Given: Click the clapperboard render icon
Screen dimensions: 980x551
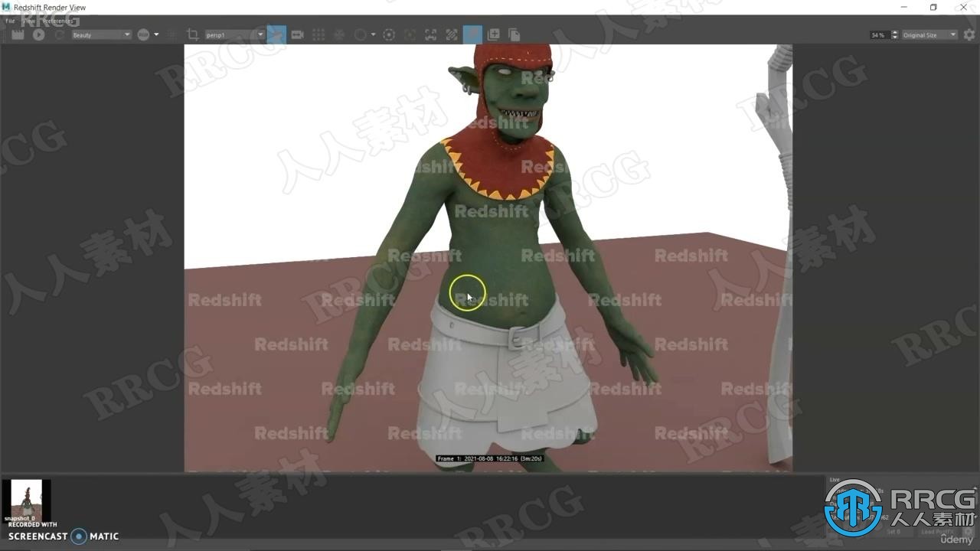Looking at the screenshot, I should click(x=18, y=34).
